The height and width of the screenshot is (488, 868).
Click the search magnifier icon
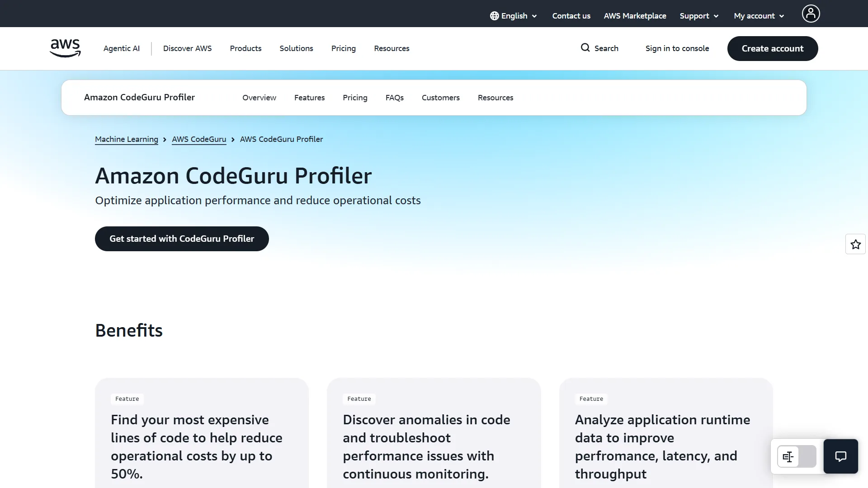click(x=585, y=48)
